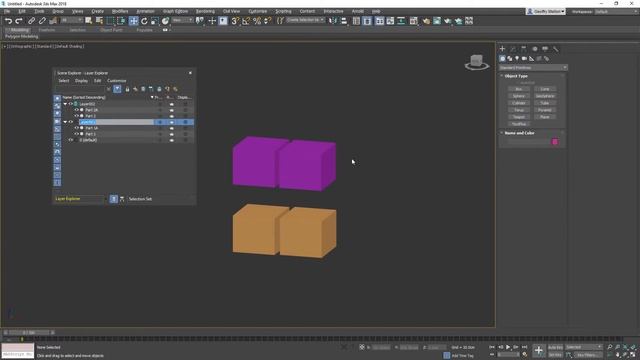Toggle the Percent Snap icon
The image size is (640, 360).
coord(257,21)
